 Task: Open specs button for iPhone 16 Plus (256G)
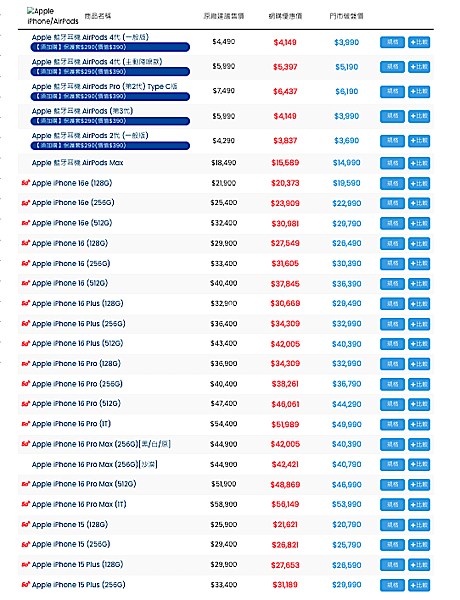(x=392, y=324)
